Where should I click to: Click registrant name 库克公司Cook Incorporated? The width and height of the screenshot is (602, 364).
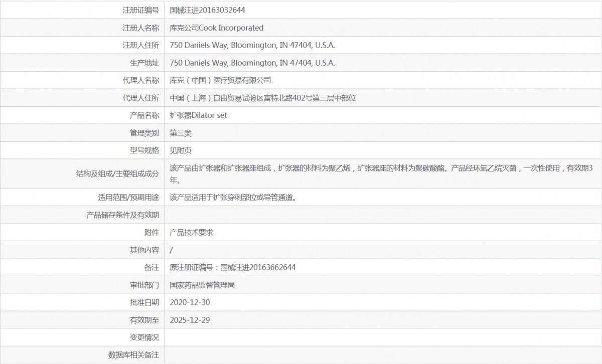click(217, 28)
